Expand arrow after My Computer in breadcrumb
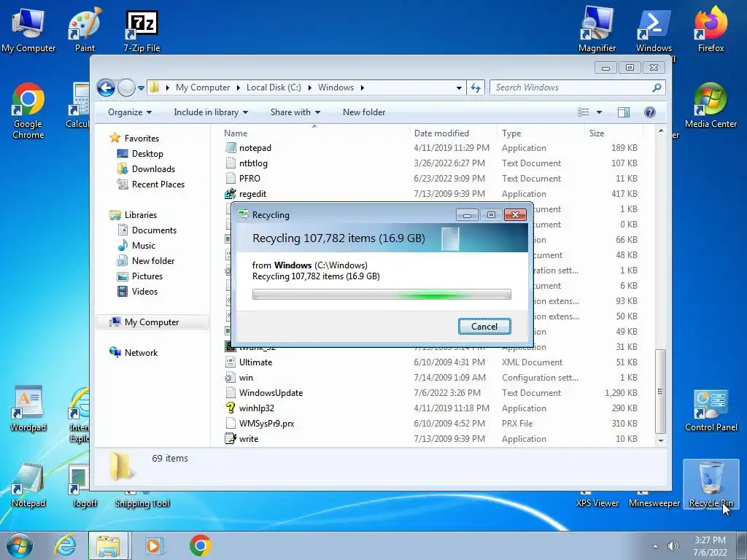Viewport: 747px width, 560px height. tap(239, 87)
